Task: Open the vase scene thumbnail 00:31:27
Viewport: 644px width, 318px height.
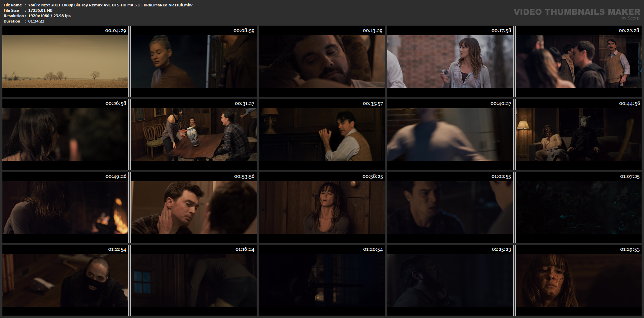Action: click(194, 134)
